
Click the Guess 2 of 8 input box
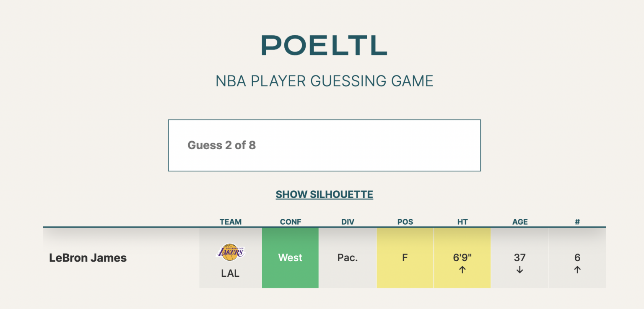(x=324, y=145)
